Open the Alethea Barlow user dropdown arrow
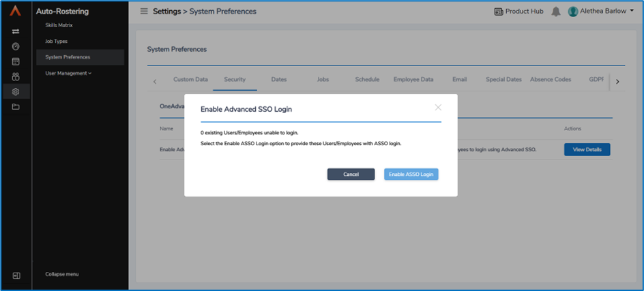 point(631,11)
